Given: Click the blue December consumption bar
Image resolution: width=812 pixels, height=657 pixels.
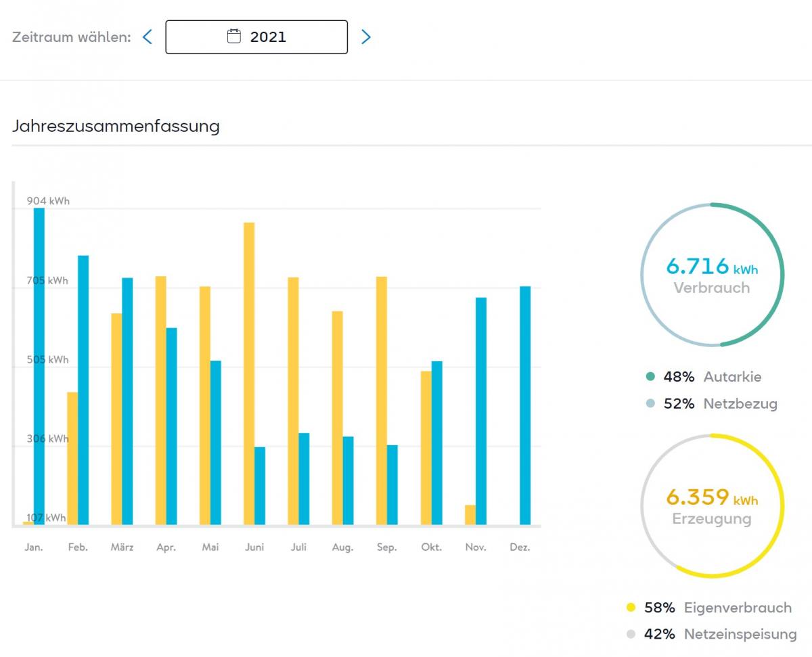Looking at the screenshot, I should (x=525, y=405).
